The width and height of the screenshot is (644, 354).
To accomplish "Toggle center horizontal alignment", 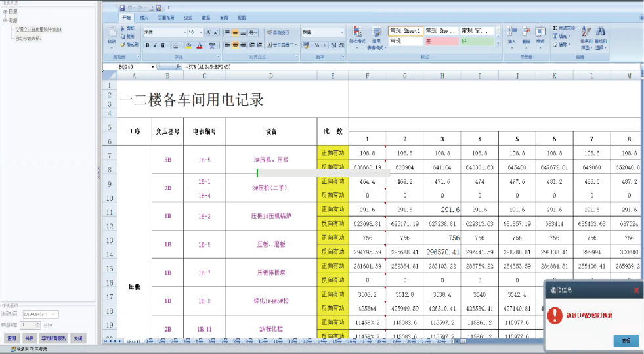I will coord(235,45).
